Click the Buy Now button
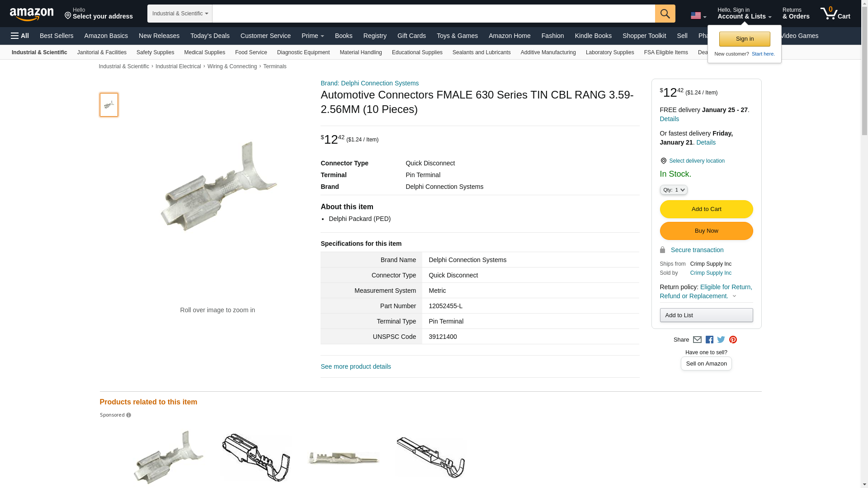This screenshot has width=868, height=488. coord(706,231)
